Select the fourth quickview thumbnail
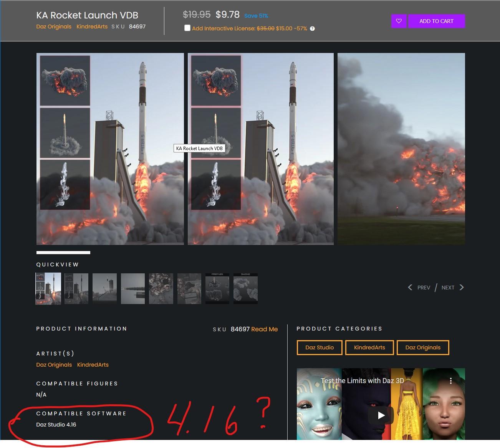Image resolution: width=500 pixels, height=448 pixels. [x=133, y=289]
